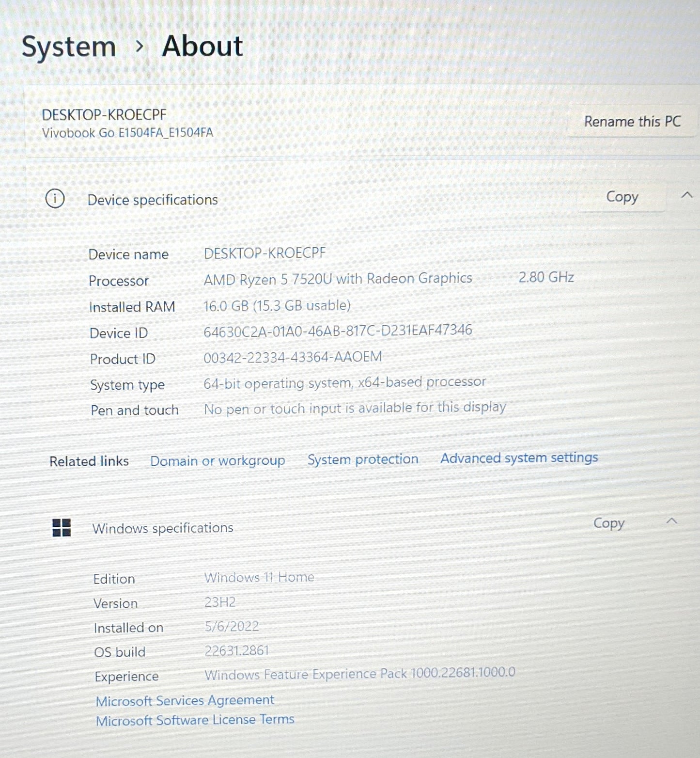The width and height of the screenshot is (700, 758).
Task: Click the Processor row label
Action: pos(119,281)
